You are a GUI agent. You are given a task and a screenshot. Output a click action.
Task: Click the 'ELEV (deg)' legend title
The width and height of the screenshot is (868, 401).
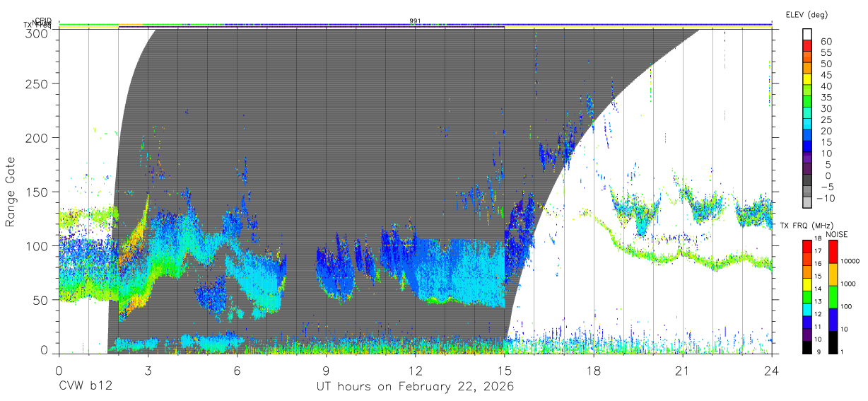click(x=807, y=14)
